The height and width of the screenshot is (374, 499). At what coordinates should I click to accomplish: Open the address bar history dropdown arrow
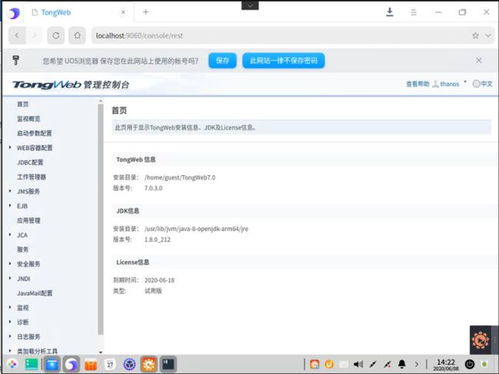(488, 35)
